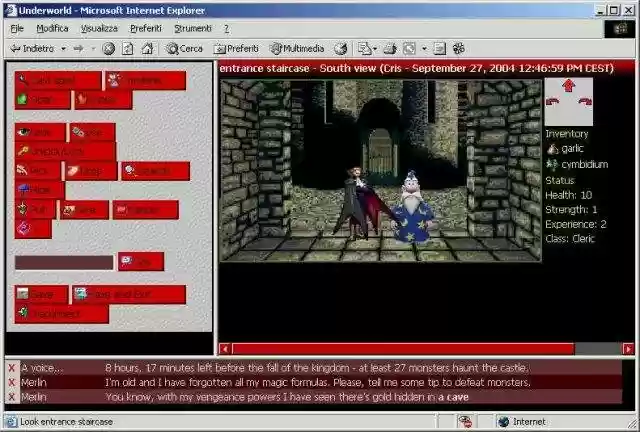This screenshot has width=640, height=432.
Task: Click the magnifying glass search button
Action: (x=156, y=171)
